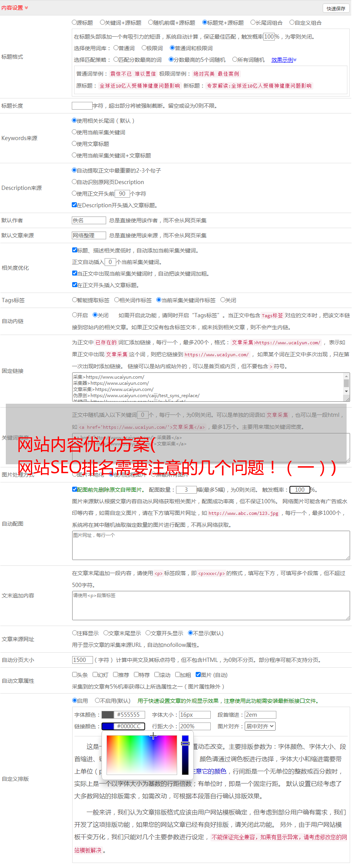Click the 字体颜色 gray swatch
352x868 pixels.
point(108,715)
